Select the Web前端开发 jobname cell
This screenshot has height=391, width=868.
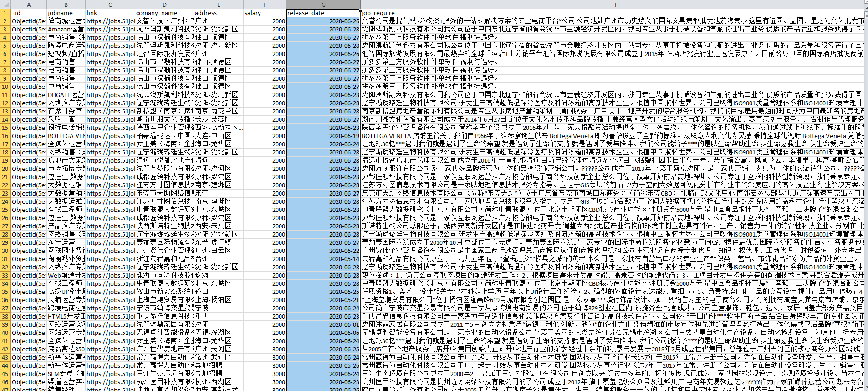tap(66, 275)
